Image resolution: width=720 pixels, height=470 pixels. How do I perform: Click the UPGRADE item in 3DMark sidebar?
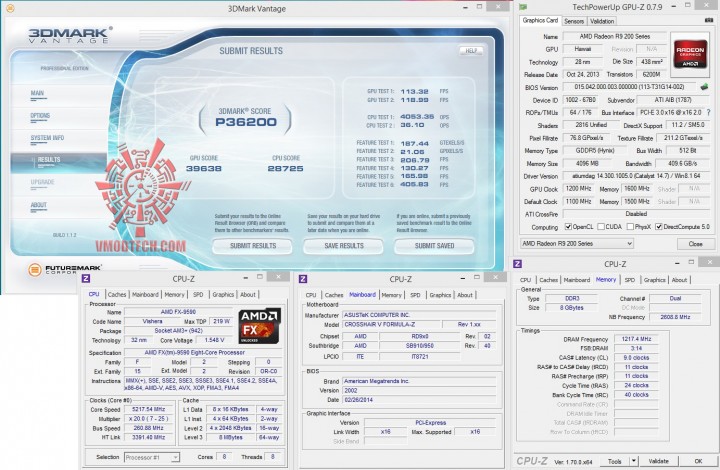[42, 182]
